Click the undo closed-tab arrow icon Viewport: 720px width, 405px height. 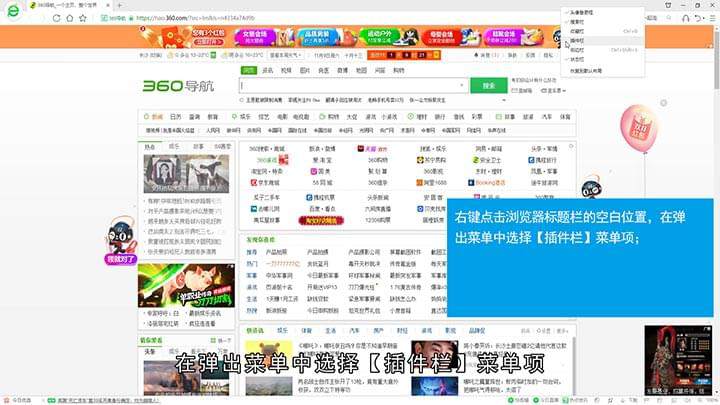698,18
